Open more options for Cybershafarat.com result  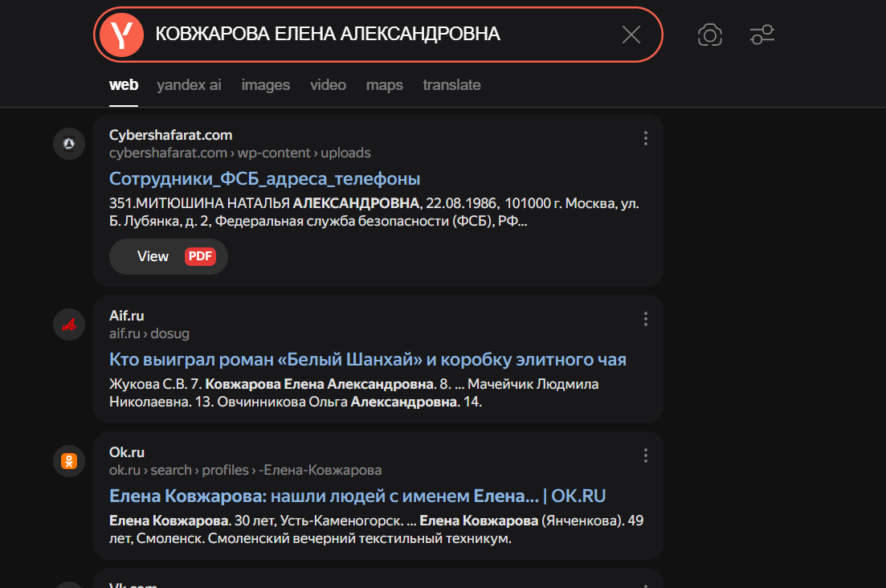click(645, 139)
